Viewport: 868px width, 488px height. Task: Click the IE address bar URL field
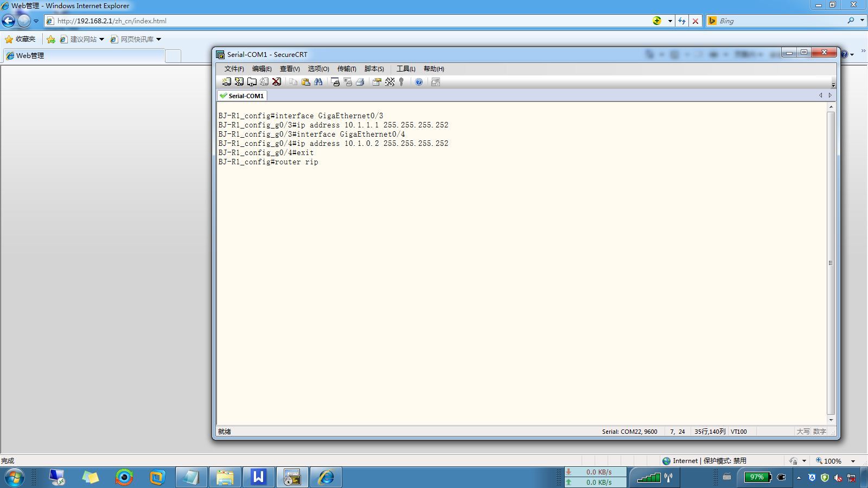tap(347, 21)
